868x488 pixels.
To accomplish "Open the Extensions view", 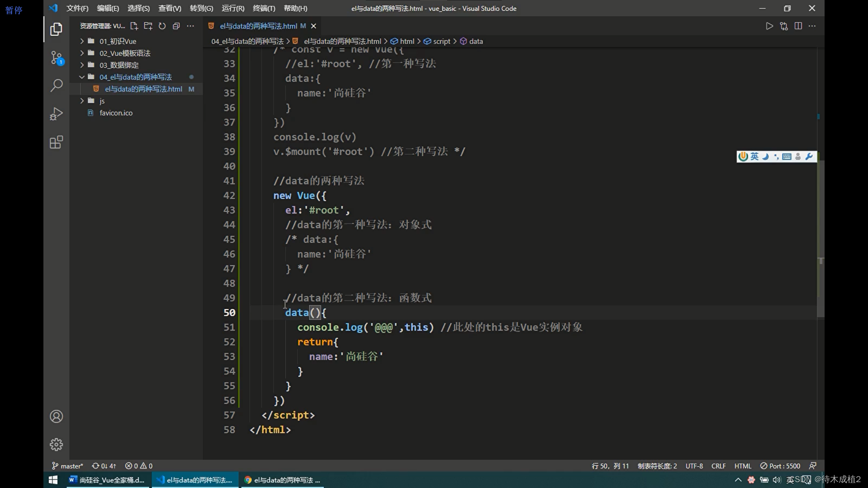I will point(56,142).
